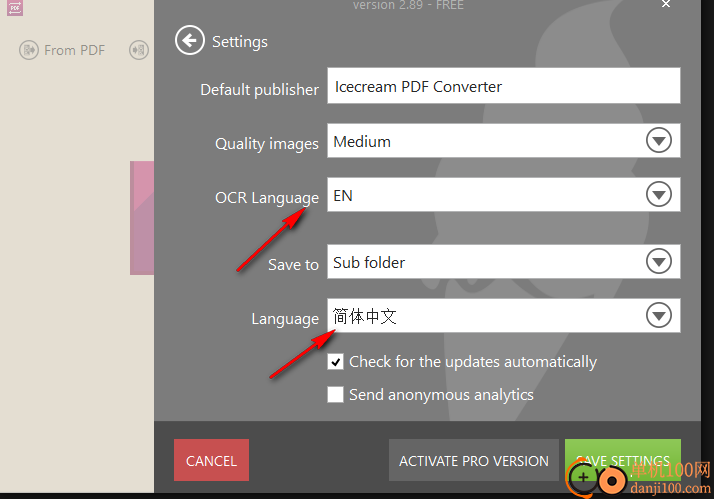
Task: Open the From PDF tab
Action: click(62, 50)
